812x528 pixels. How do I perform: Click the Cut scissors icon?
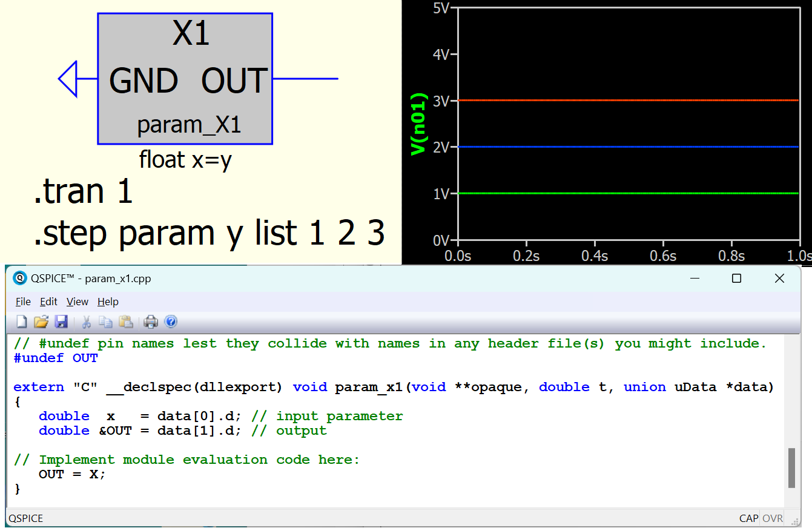point(87,322)
